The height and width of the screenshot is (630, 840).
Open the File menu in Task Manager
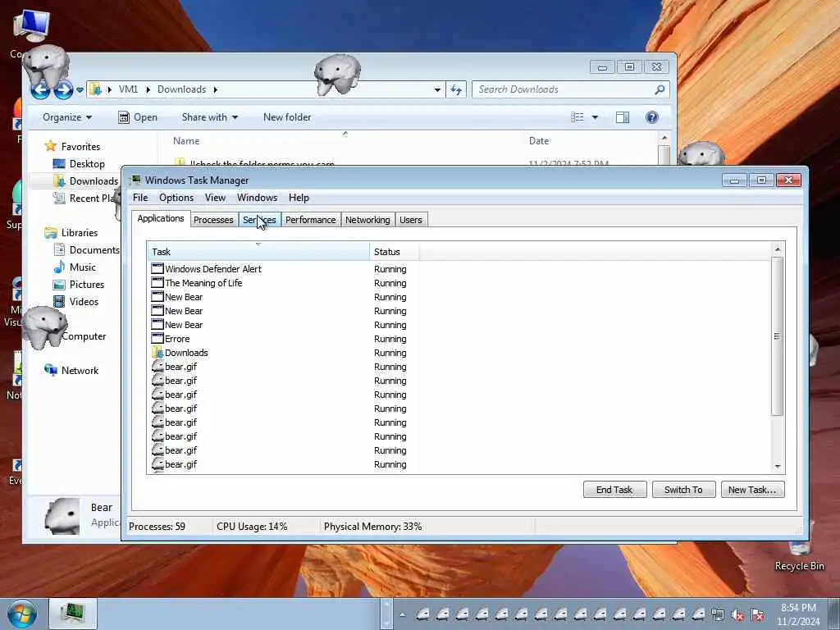pyautogui.click(x=140, y=198)
